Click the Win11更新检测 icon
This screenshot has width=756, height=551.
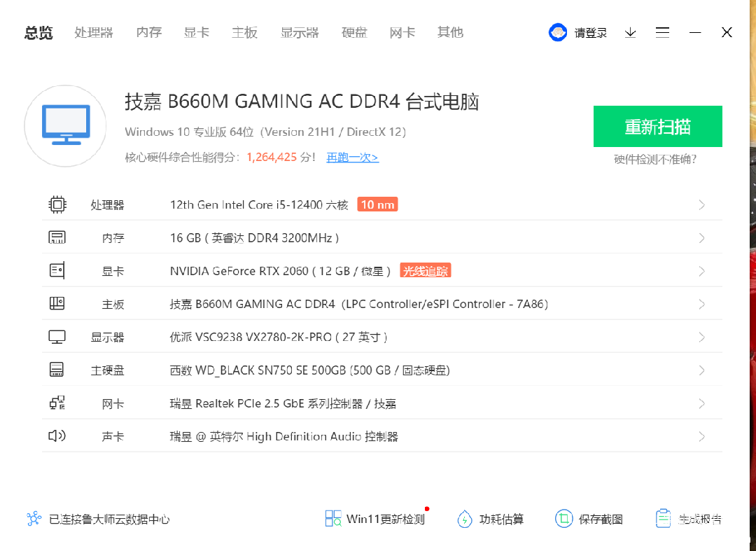[333, 519]
